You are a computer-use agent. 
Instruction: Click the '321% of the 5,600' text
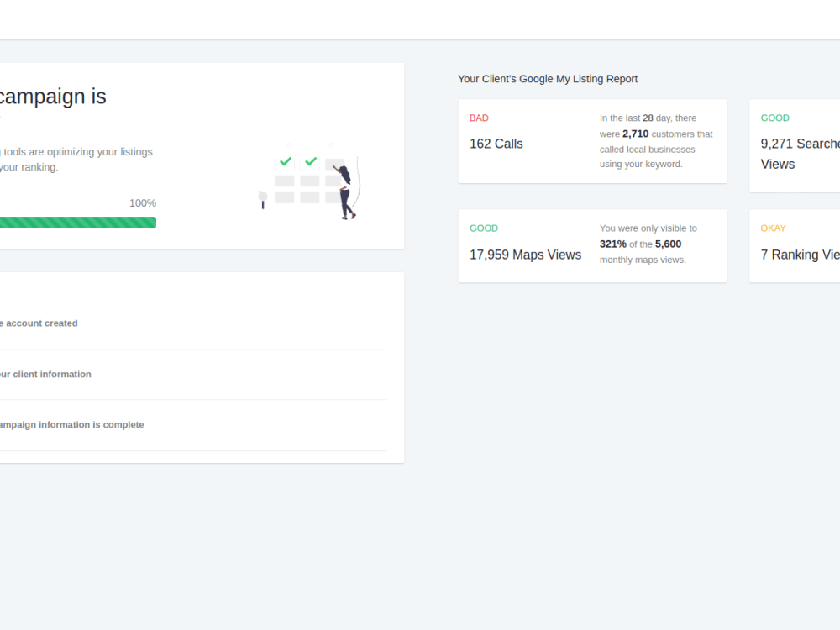click(640, 244)
